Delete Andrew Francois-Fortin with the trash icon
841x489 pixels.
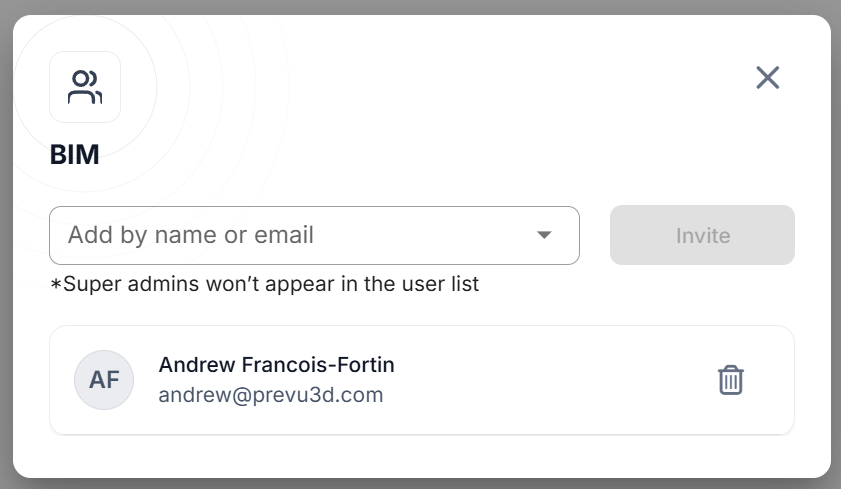pos(731,380)
